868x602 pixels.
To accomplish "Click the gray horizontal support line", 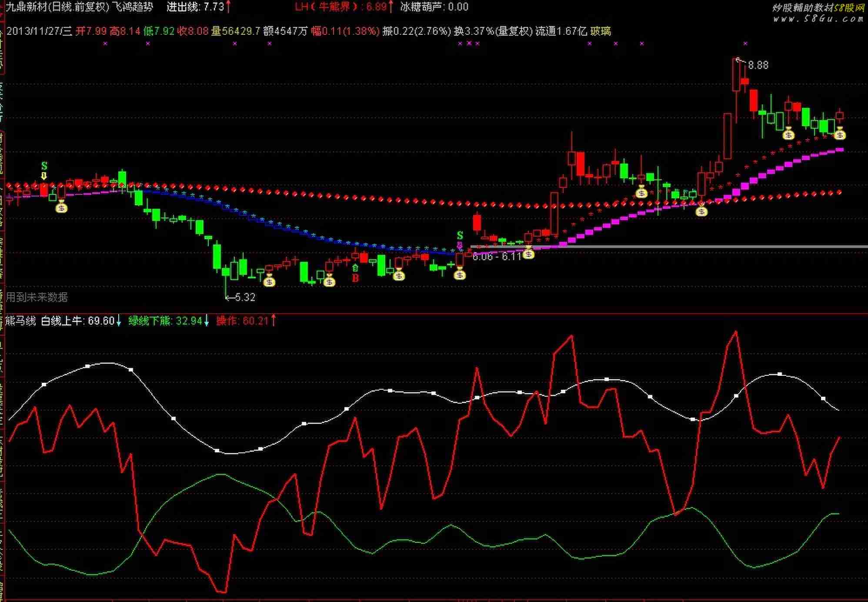I will tap(669, 247).
